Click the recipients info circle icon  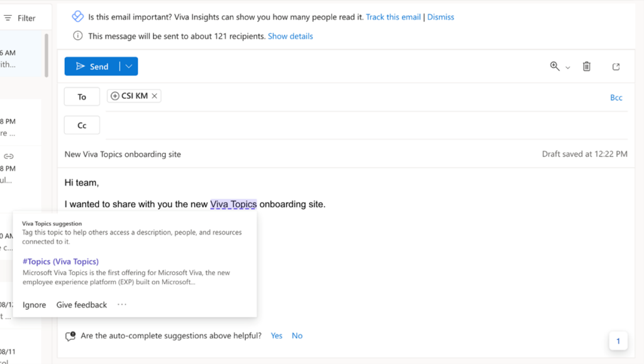[77, 36]
